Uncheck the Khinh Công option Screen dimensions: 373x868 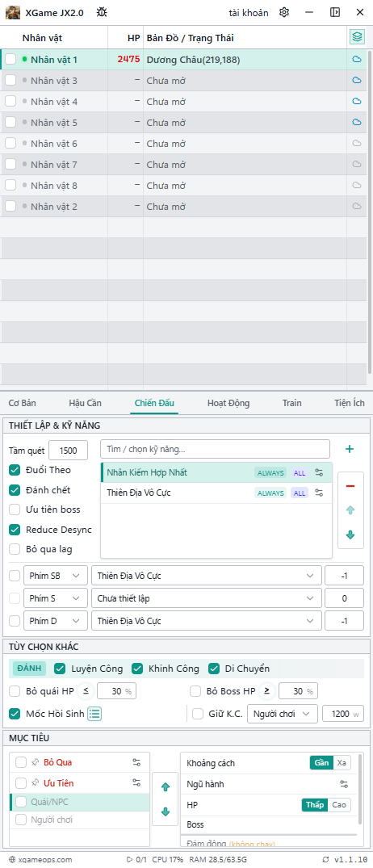(137, 669)
